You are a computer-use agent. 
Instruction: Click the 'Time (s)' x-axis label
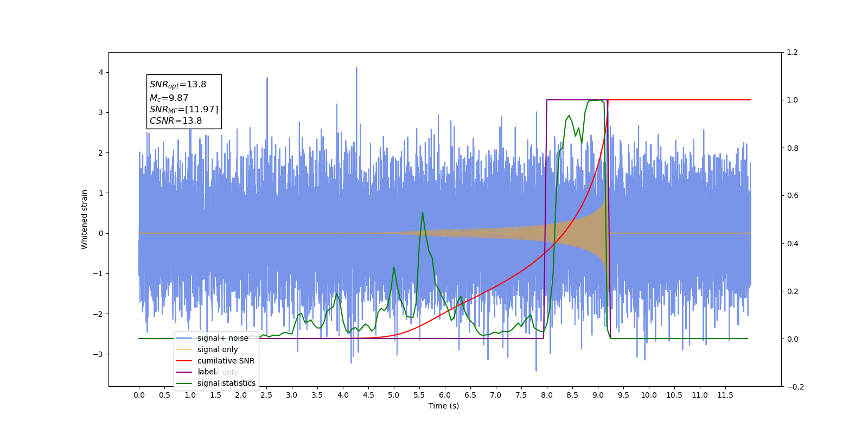[x=444, y=406]
